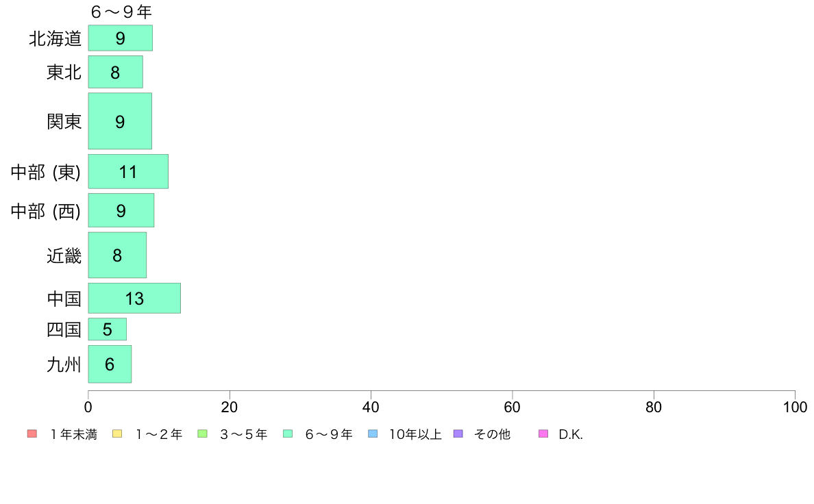Click the pink D.K. legend swatch
Image resolution: width=814 pixels, height=504 pixels.
coord(543,434)
